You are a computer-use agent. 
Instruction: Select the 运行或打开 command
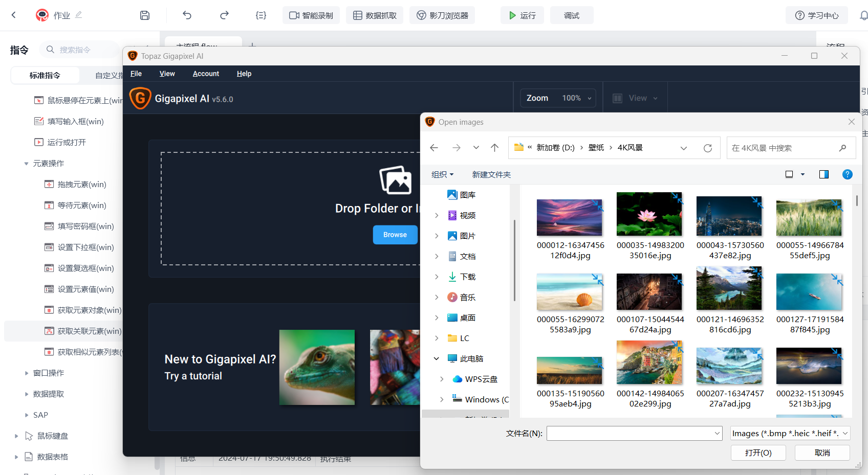pos(60,142)
